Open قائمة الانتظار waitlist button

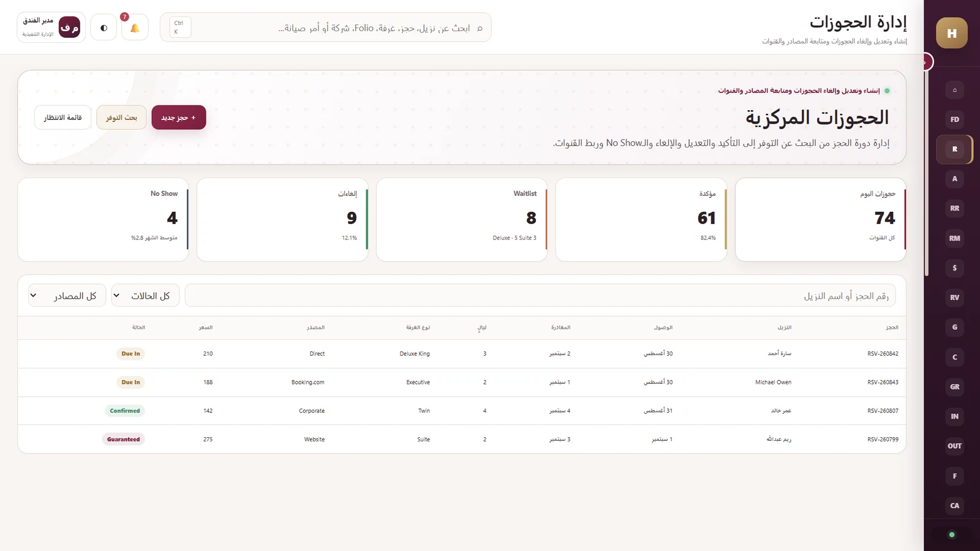click(62, 118)
